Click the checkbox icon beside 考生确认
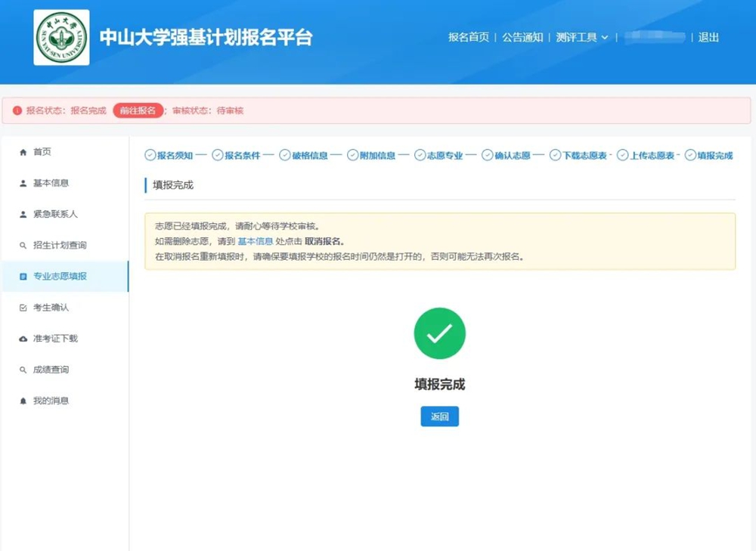This screenshot has width=756, height=551. click(23, 308)
